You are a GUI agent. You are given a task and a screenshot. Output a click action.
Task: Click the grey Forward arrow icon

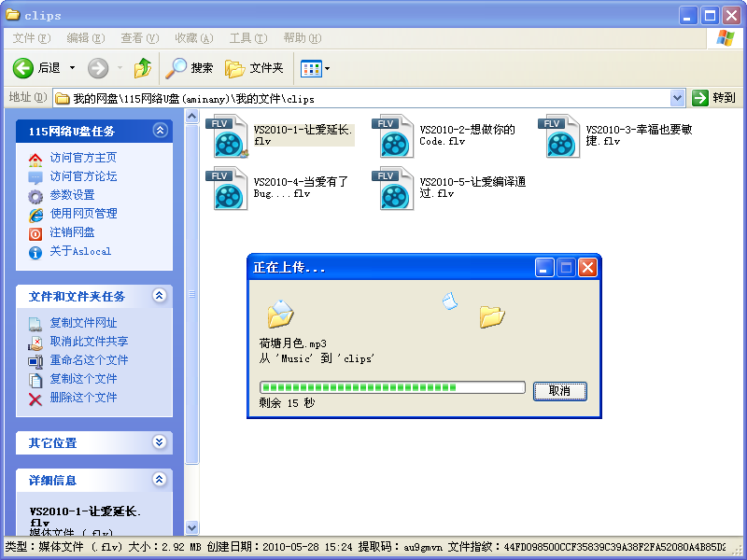pos(98,68)
